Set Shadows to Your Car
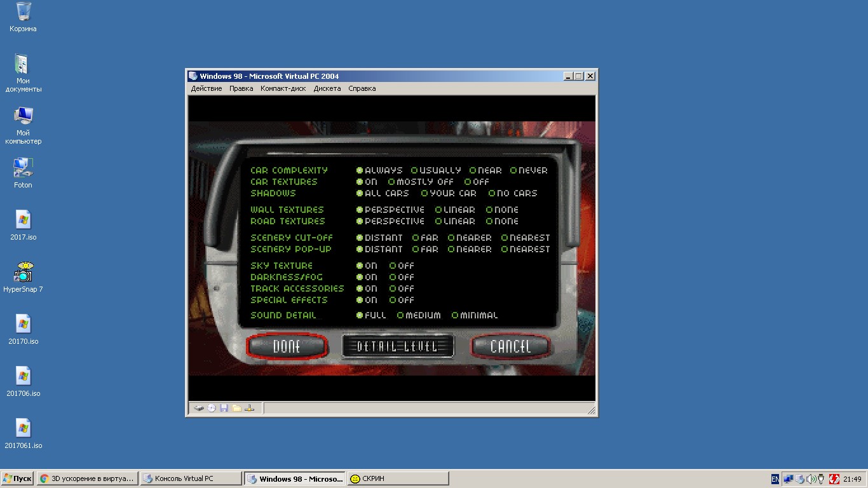 [x=449, y=193]
